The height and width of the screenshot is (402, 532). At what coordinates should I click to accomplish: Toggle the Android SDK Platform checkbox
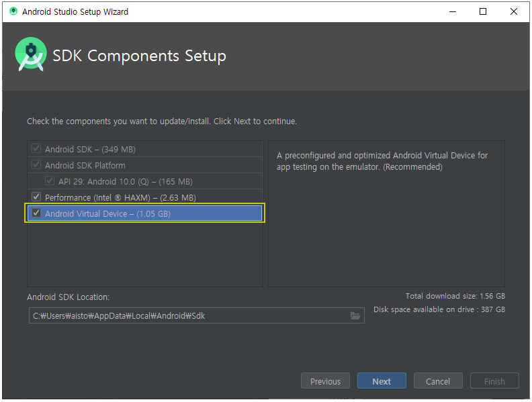(36, 164)
